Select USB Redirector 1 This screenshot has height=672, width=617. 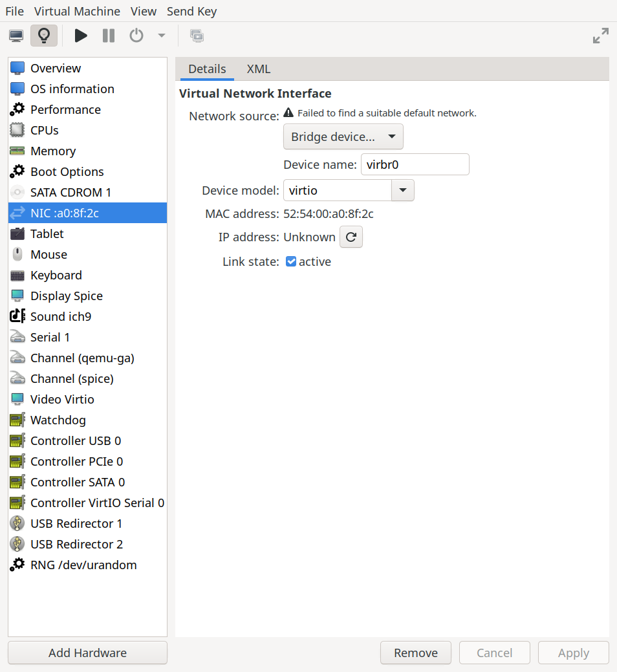(x=87, y=524)
